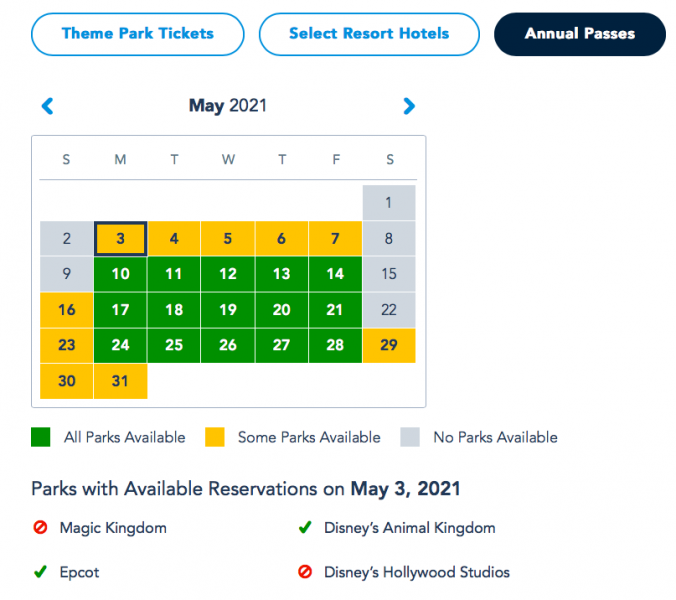Click the gray No Parks Available swatch
676x600 pixels.
point(409,437)
